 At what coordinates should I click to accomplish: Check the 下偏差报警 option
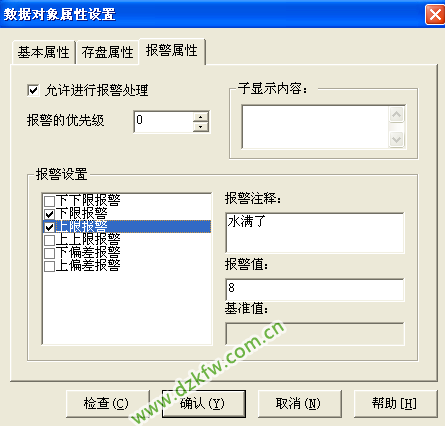tap(50, 253)
